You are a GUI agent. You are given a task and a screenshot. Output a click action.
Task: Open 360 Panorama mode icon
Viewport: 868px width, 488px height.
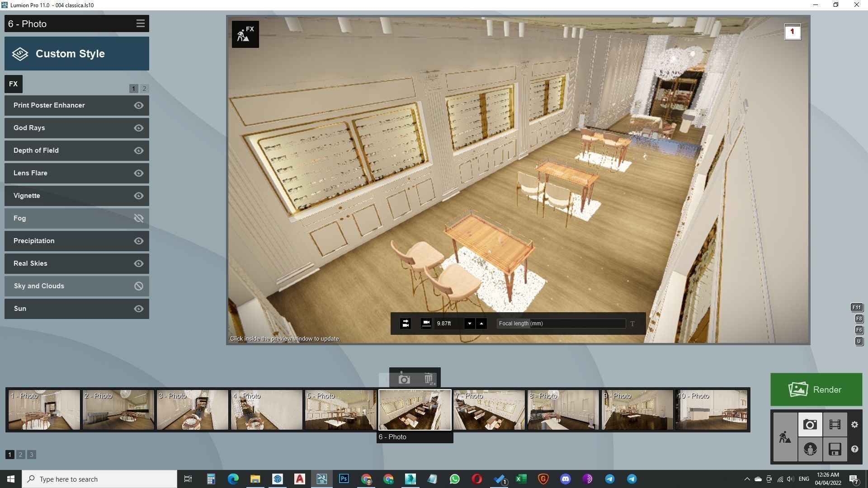810,449
